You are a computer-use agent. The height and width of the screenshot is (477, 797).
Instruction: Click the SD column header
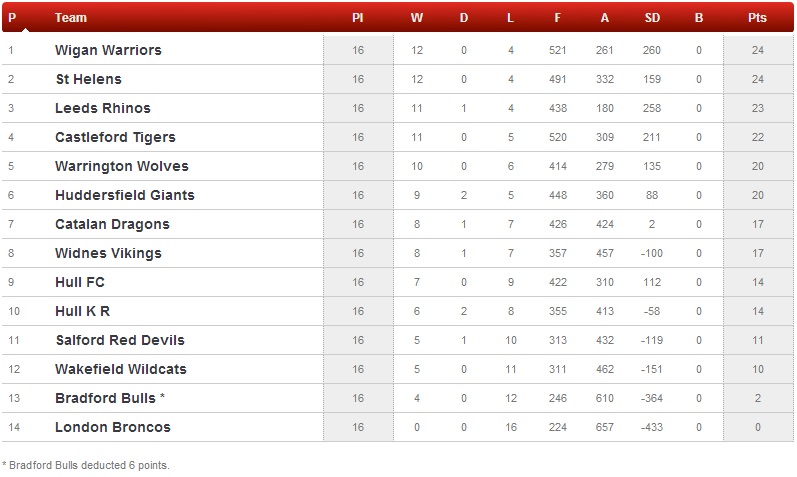[652, 18]
